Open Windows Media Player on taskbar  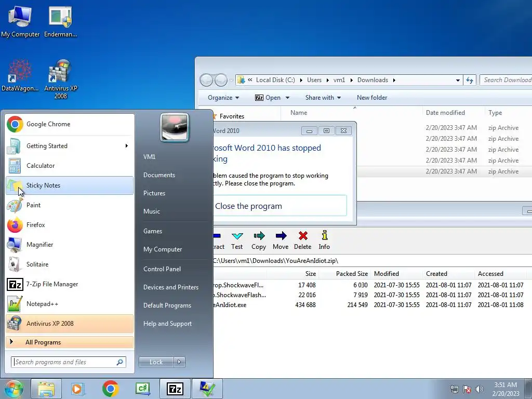[x=78, y=389]
